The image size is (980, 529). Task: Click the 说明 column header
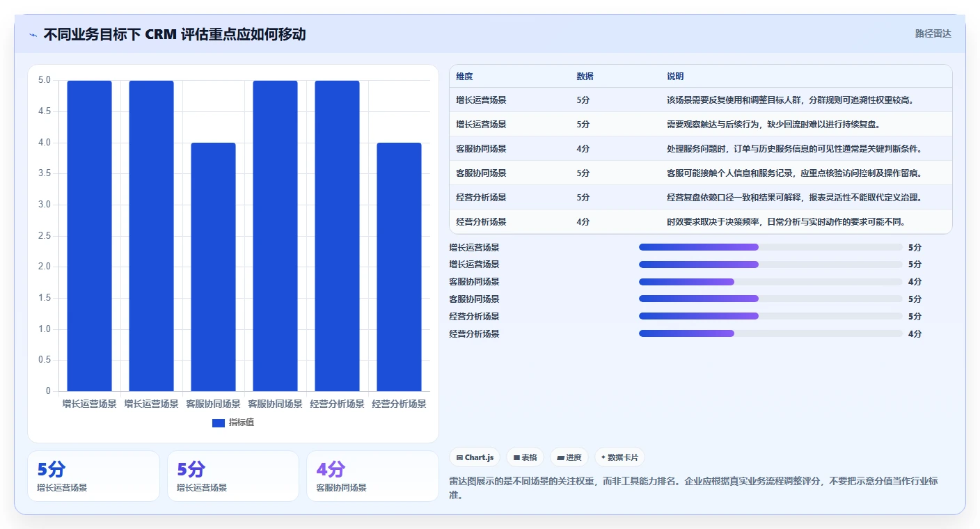click(675, 77)
